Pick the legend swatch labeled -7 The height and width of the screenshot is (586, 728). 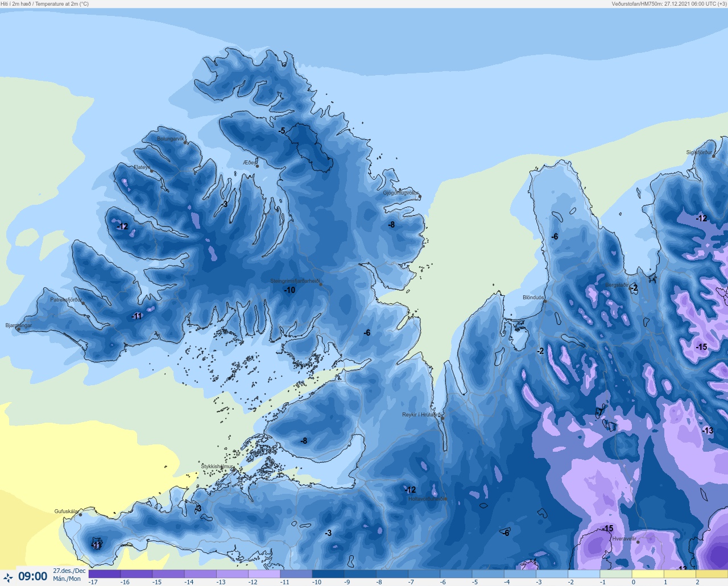pos(424,574)
